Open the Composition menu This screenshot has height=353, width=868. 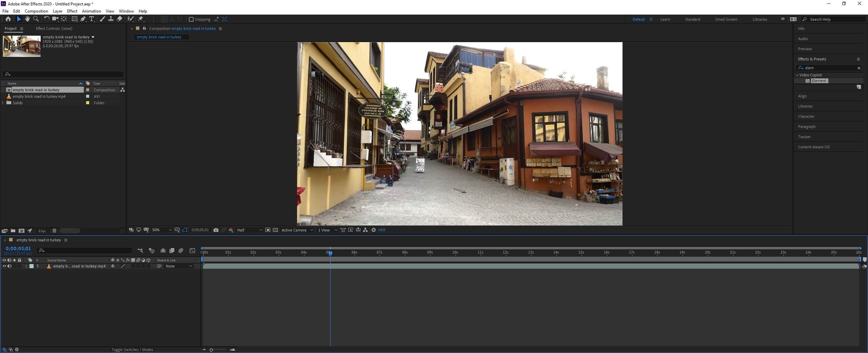[x=36, y=11]
